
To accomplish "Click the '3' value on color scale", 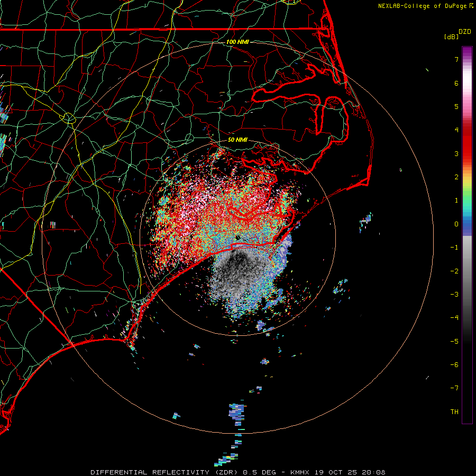I will click(x=456, y=153).
